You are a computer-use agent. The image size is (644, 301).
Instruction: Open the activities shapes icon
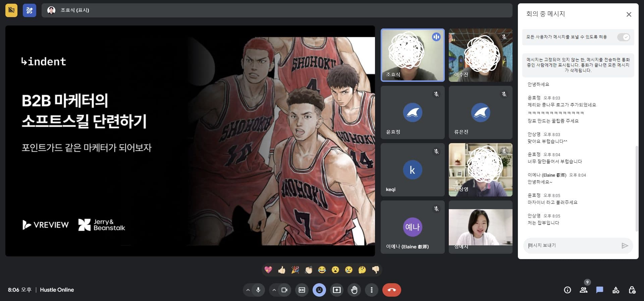[x=616, y=290]
